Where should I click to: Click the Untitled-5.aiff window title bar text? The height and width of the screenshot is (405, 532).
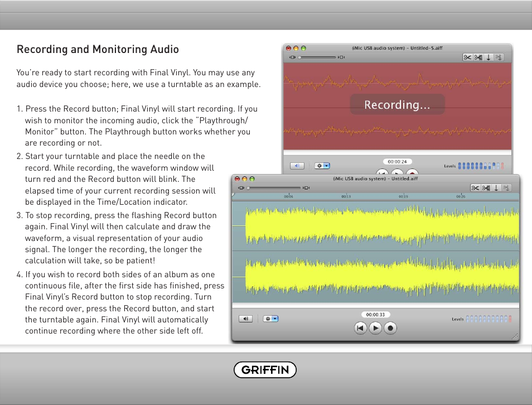tap(397, 48)
